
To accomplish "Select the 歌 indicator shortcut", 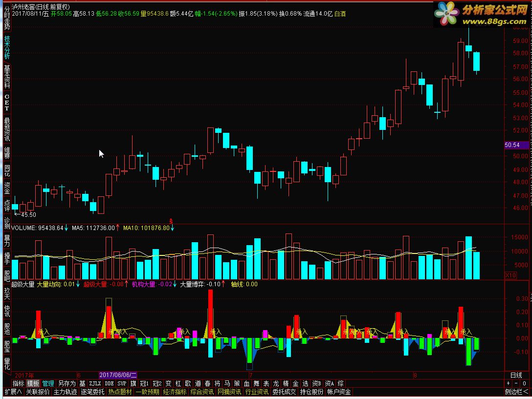I will coord(188,383).
